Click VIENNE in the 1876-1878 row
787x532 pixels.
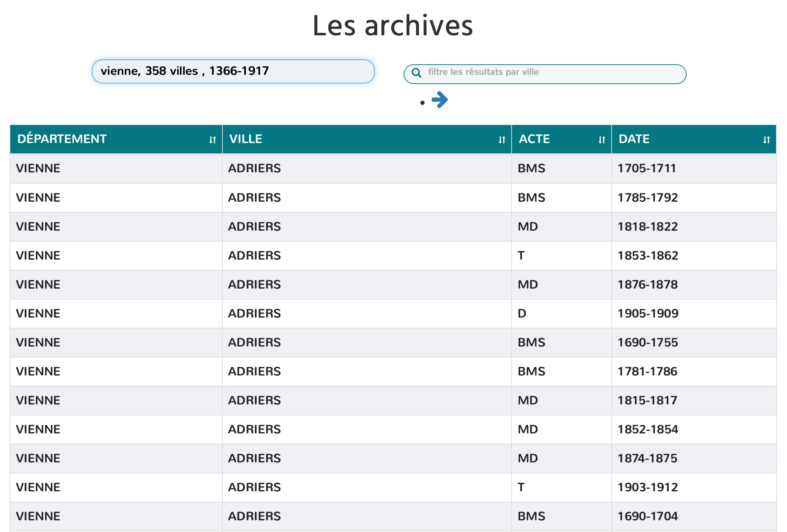[38, 284]
